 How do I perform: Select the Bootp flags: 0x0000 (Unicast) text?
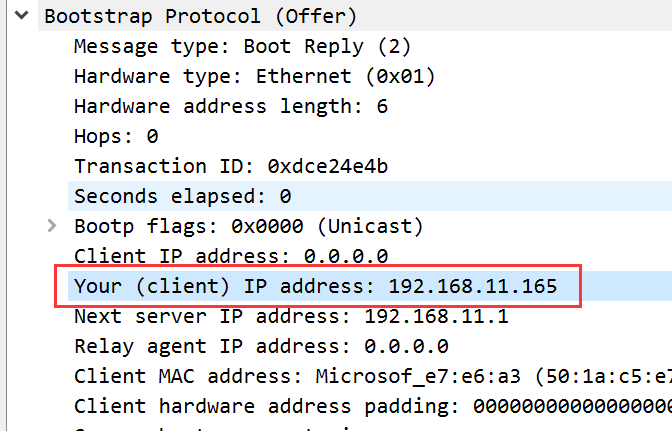pyautogui.click(x=248, y=226)
